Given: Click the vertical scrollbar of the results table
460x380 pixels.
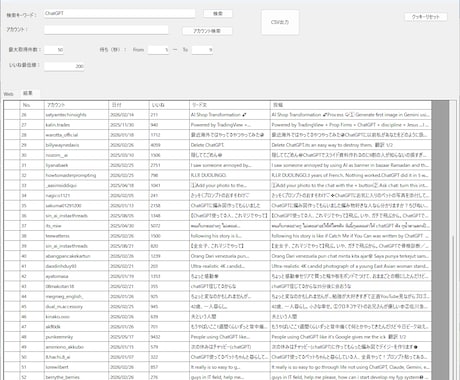Looking at the screenshot, I should click(453, 240).
